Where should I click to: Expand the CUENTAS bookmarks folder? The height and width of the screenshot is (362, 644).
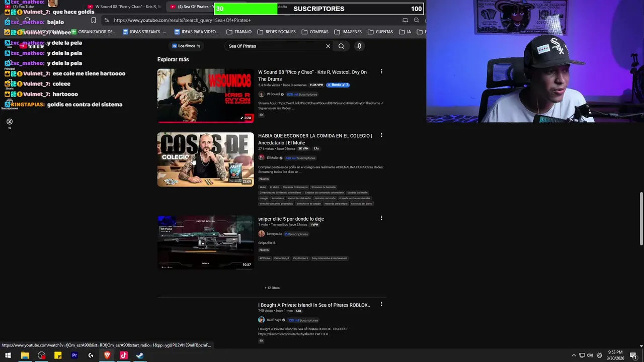click(380, 32)
